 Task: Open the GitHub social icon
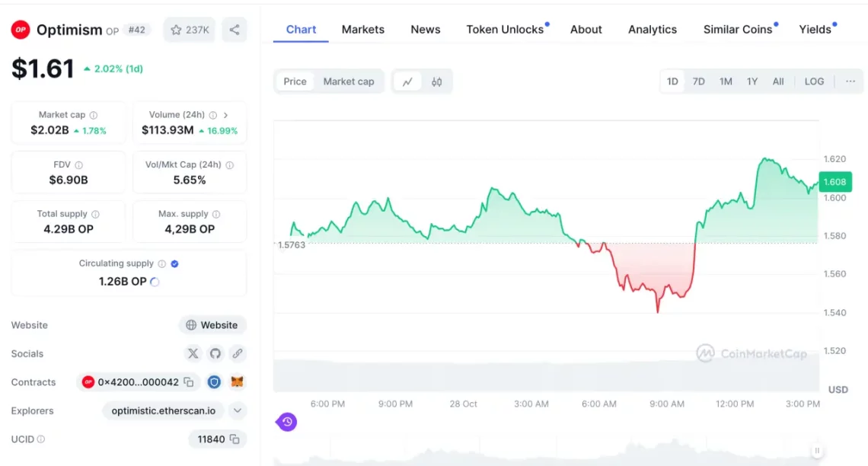click(x=215, y=353)
